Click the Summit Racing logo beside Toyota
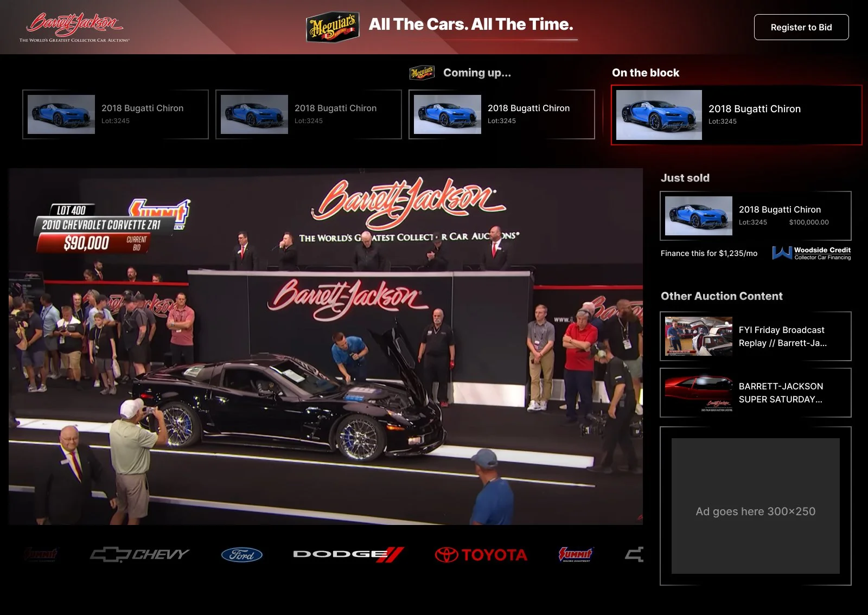 click(x=576, y=554)
